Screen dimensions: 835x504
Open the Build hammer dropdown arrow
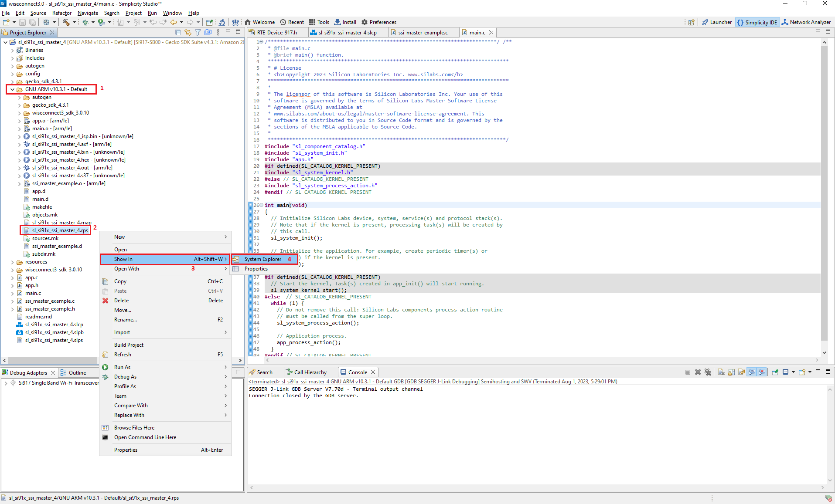74,22
